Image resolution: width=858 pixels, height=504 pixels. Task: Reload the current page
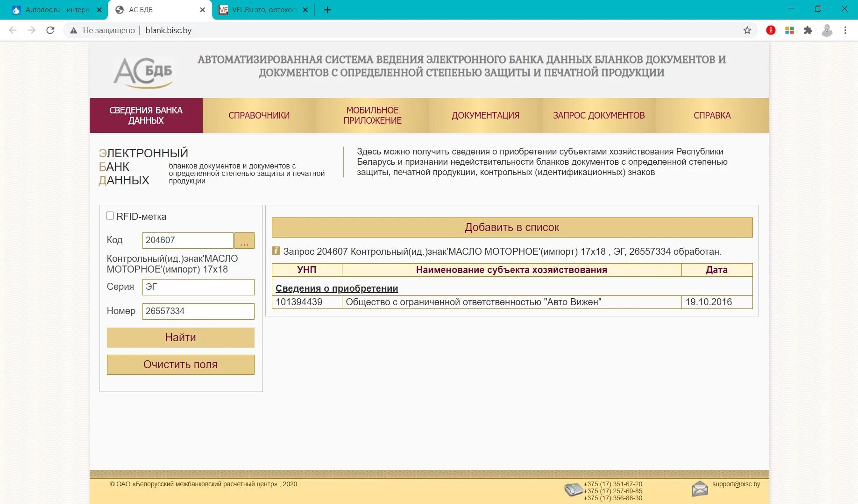[50, 30]
